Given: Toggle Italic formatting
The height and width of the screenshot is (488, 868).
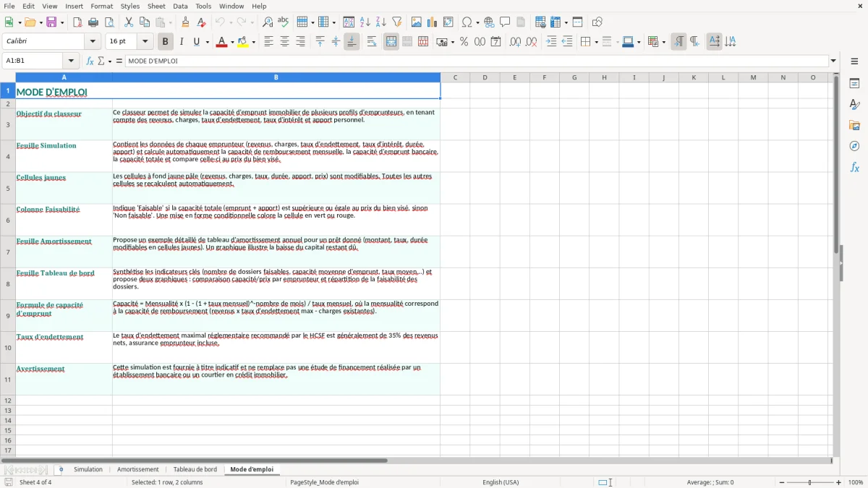Looking at the screenshot, I should point(181,42).
